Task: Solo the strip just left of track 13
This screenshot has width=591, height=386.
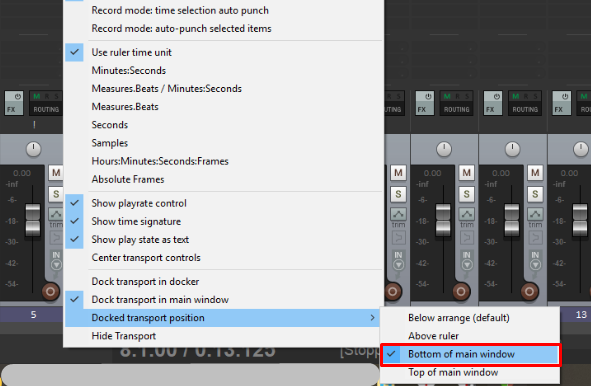Action: click(x=535, y=194)
